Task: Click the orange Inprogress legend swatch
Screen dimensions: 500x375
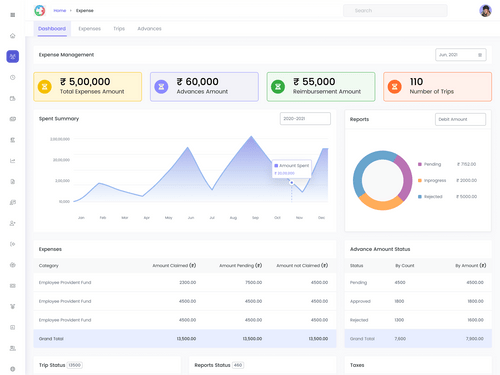Action: 420,180
